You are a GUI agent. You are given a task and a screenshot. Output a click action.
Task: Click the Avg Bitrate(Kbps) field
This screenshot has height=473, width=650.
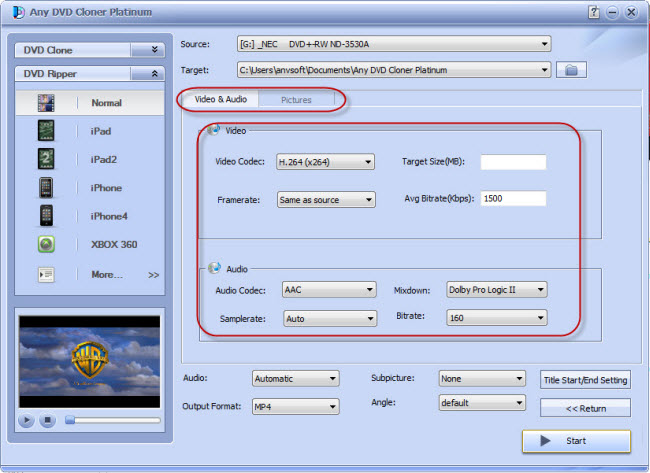coord(513,199)
